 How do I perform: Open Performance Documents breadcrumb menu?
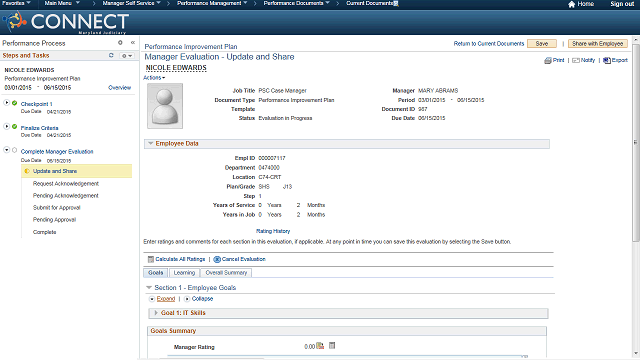tap(296, 3)
